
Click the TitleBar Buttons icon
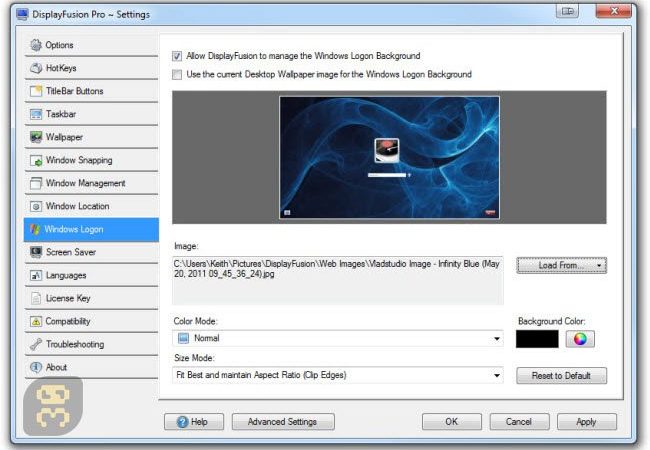pyautogui.click(x=36, y=91)
